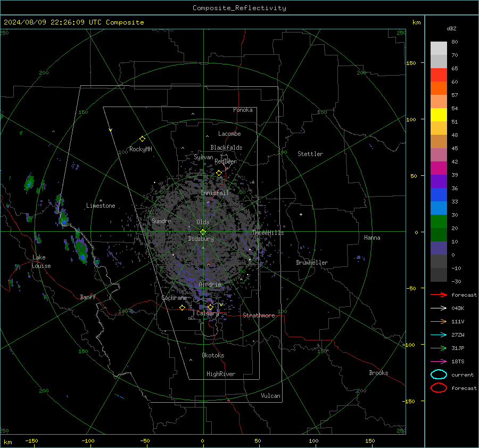Select the light gray 80 dBZ swatch
Viewport: 479px width, 448px height.
point(439,48)
